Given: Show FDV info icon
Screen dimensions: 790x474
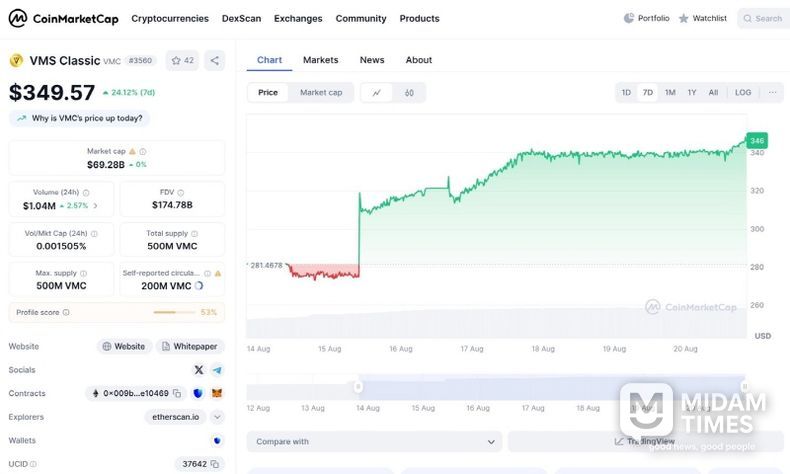Looking at the screenshot, I should 181,192.
